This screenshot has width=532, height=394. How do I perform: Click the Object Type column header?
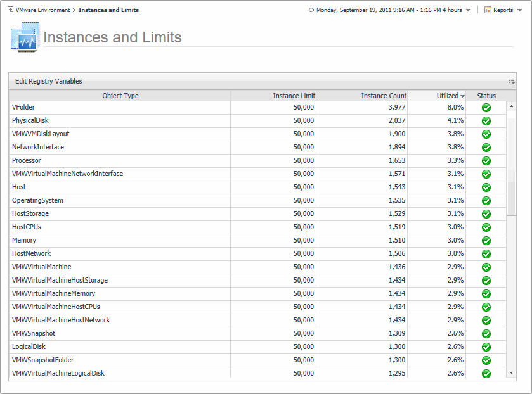click(x=120, y=96)
